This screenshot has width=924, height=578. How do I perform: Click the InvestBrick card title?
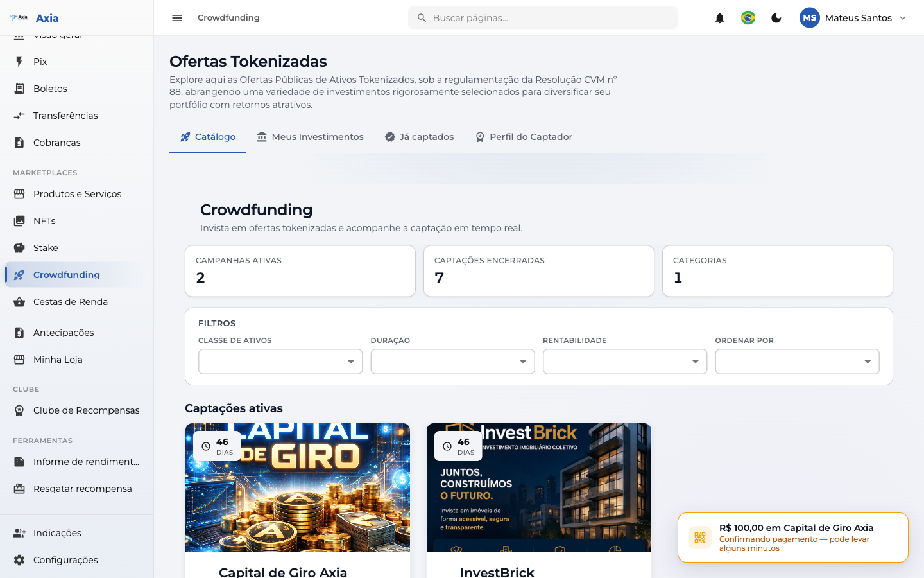pos(497,572)
